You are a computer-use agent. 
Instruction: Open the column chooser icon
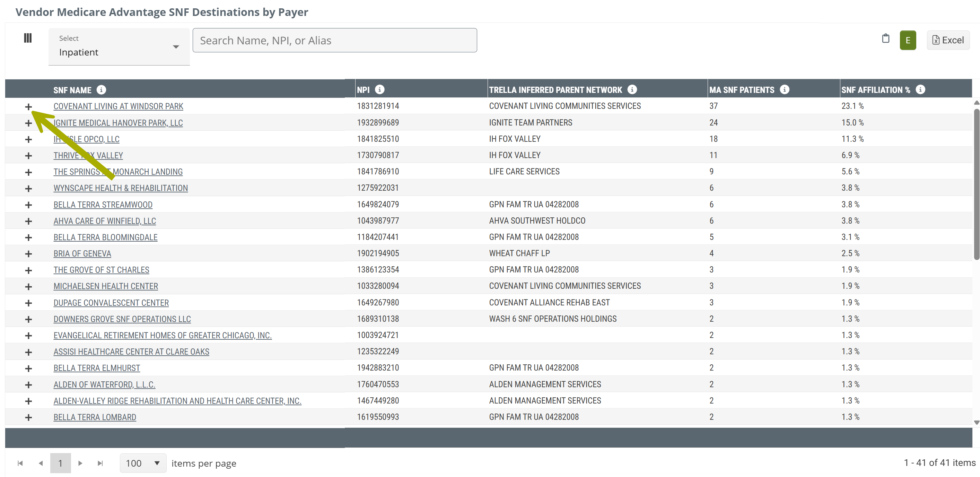[28, 38]
